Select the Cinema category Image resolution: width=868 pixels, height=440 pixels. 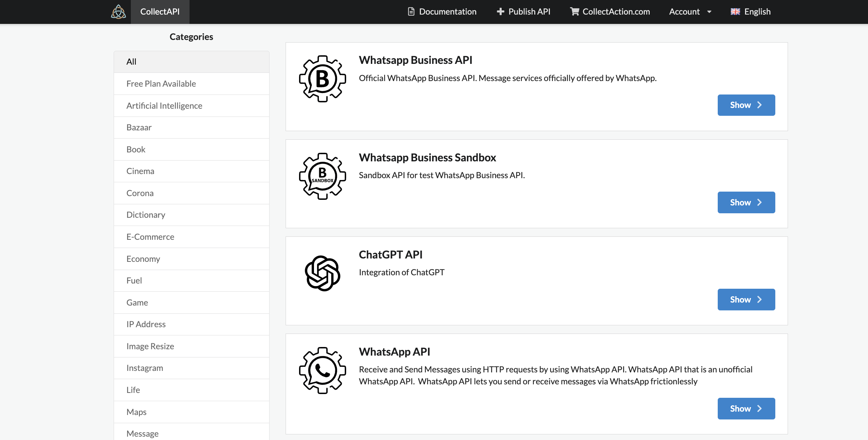click(x=191, y=171)
